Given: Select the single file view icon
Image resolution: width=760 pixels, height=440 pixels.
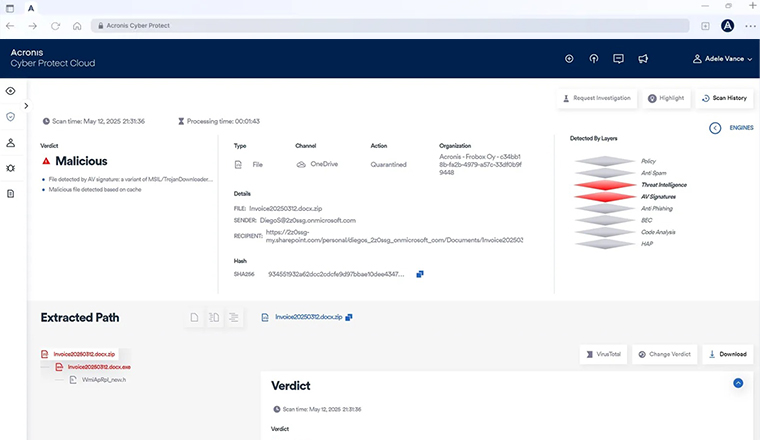Looking at the screenshot, I should [194, 317].
